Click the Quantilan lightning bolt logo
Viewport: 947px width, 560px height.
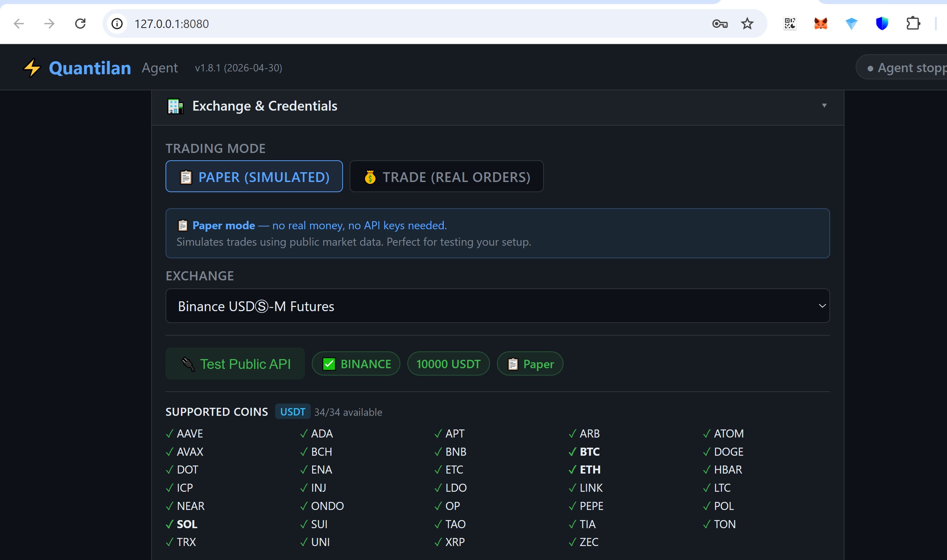pos(32,68)
